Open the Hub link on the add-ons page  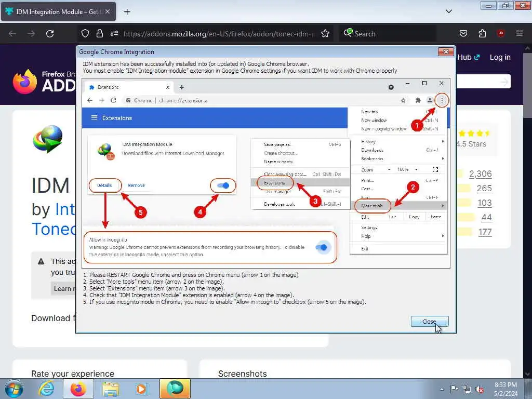tap(468, 57)
